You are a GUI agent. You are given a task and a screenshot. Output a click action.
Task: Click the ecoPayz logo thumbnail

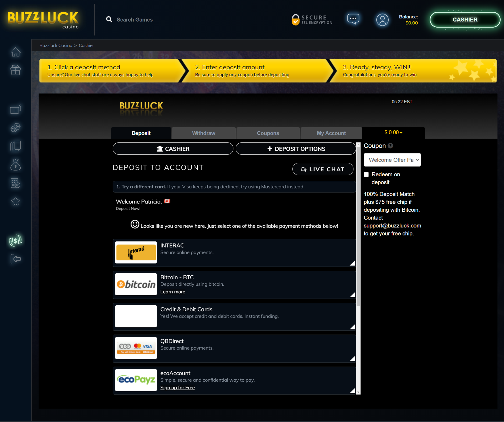[x=136, y=380]
